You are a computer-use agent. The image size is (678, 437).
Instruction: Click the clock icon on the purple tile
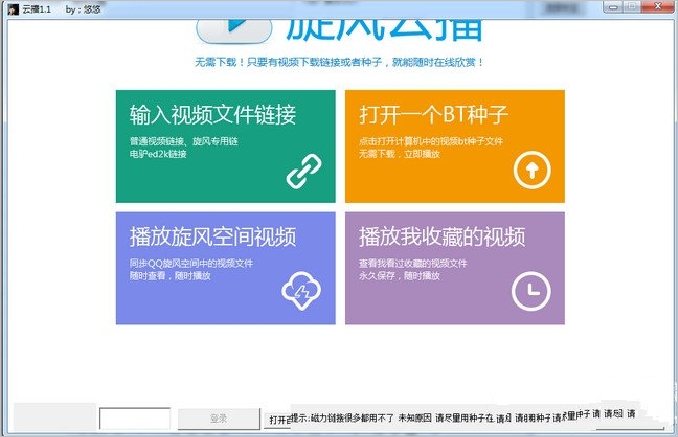click(x=531, y=292)
